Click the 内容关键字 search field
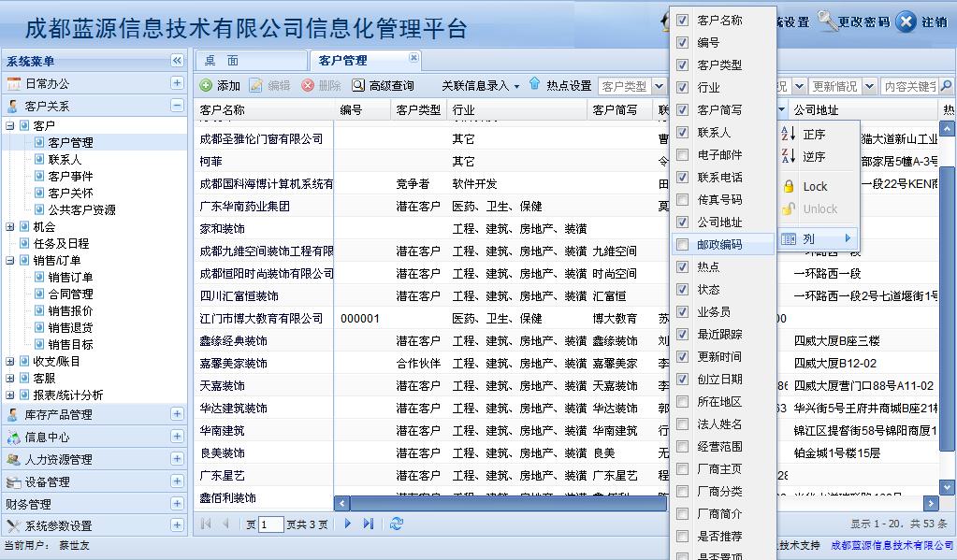The image size is (957, 560). click(909, 86)
